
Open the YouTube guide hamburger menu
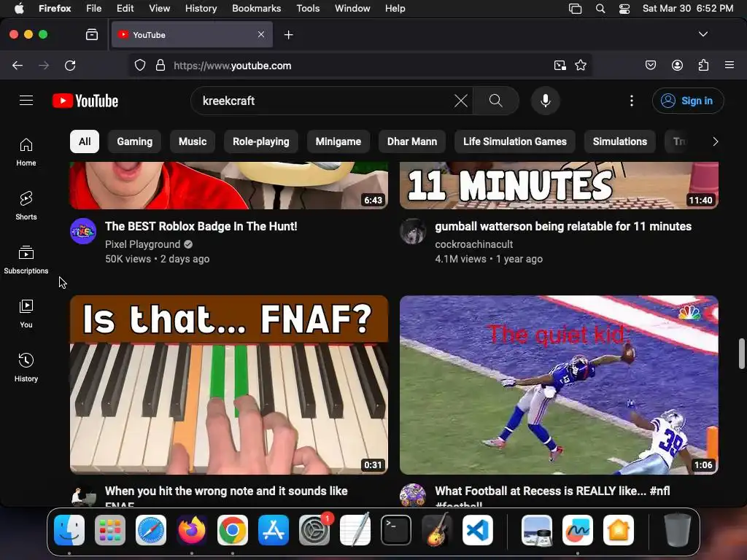tap(26, 101)
